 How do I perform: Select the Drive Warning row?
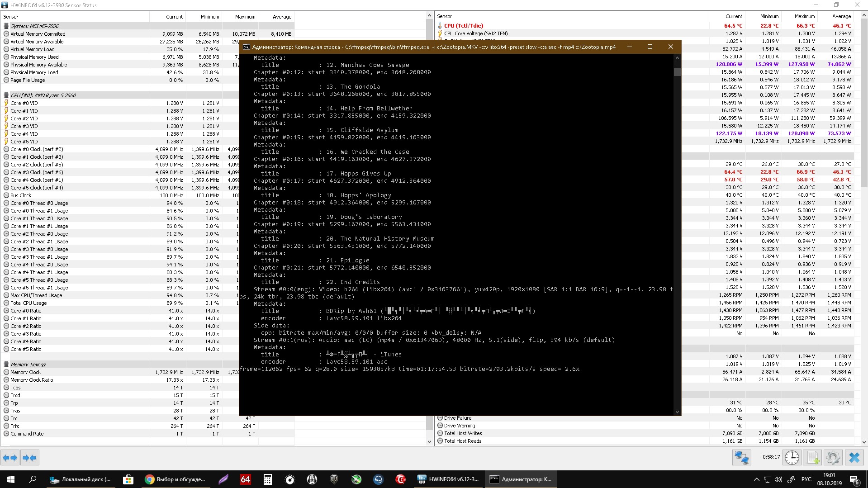pyautogui.click(x=645, y=426)
